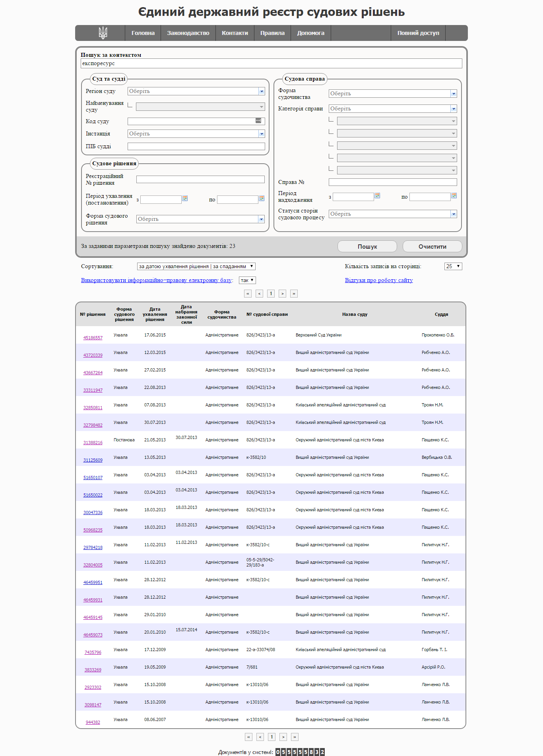Open the Повний доступ menu item
The width and height of the screenshot is (543, 756).
[418, 33]
